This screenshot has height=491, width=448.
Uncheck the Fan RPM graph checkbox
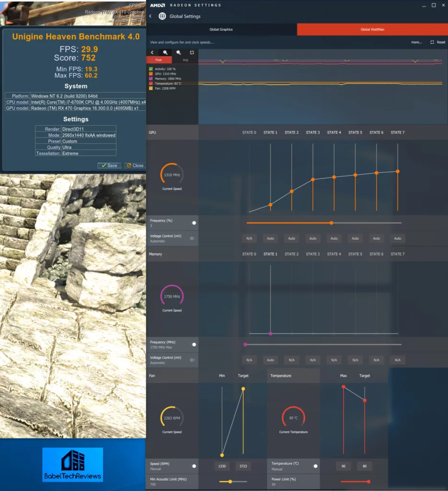tap(151, 88)
